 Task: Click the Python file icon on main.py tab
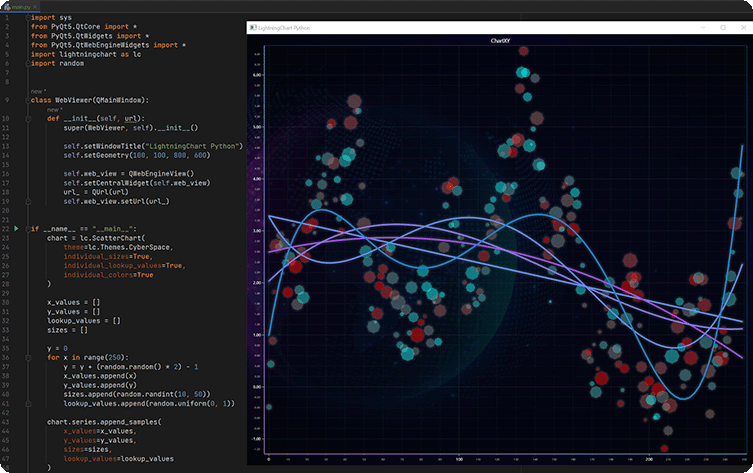tap(6, 6)
